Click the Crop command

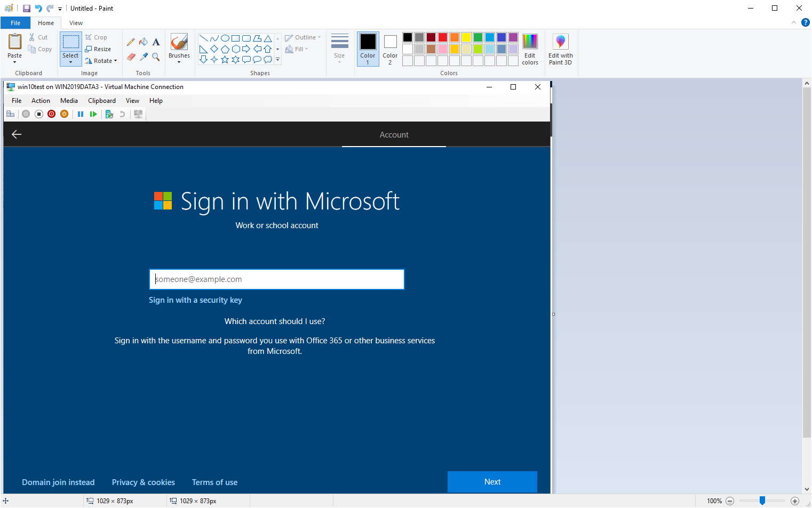tap(96, 37)
